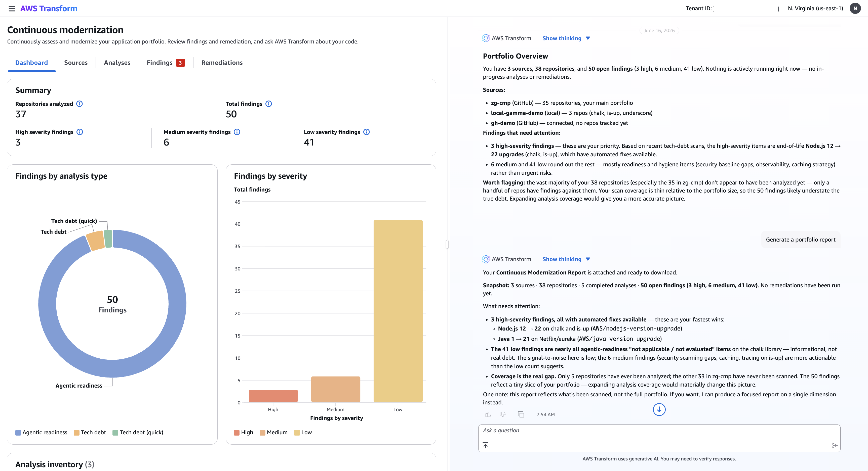
Task: Send the question with the arrow icon
Action: [834, 445]
